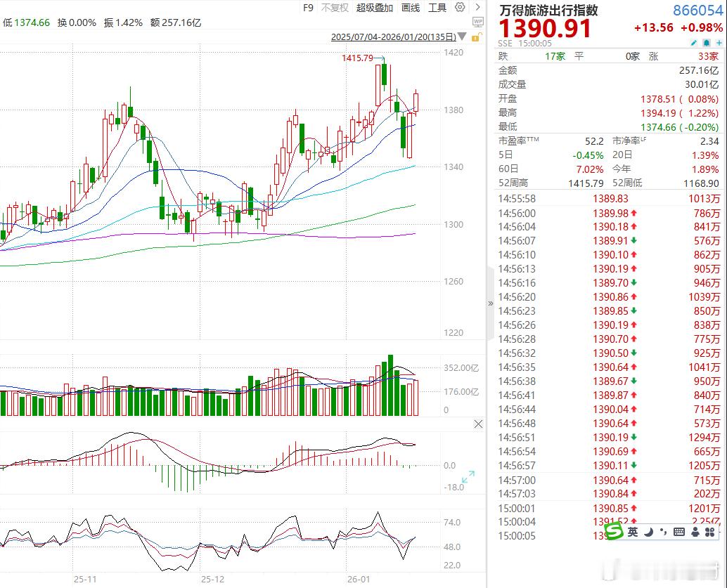Select the 14:56:20 tick row
727x588 pixels.
pyautogui.click(x=608, y=297)
